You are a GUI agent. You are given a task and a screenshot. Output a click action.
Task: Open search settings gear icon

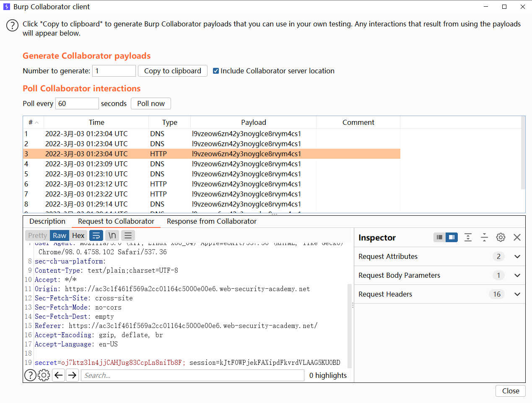[x=44, y=375]
